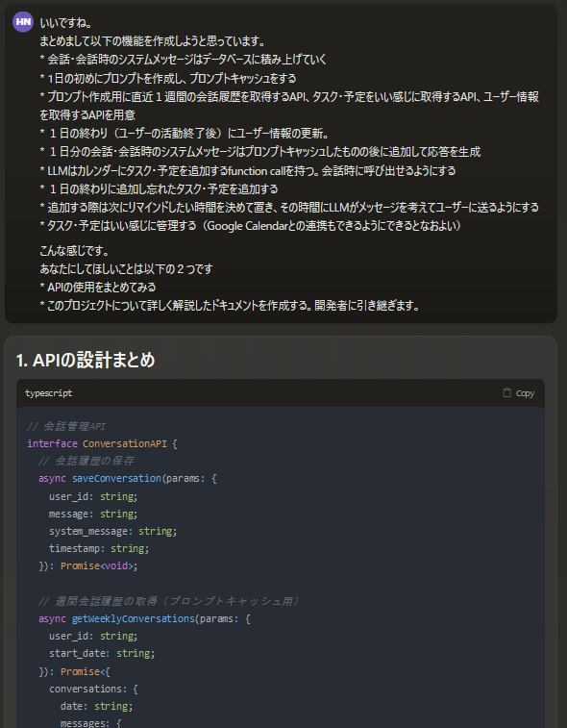Click line 'あなたにしてほしいことは以下の２つです'
This screenshot has width=567, height=728.
[126, 269]
